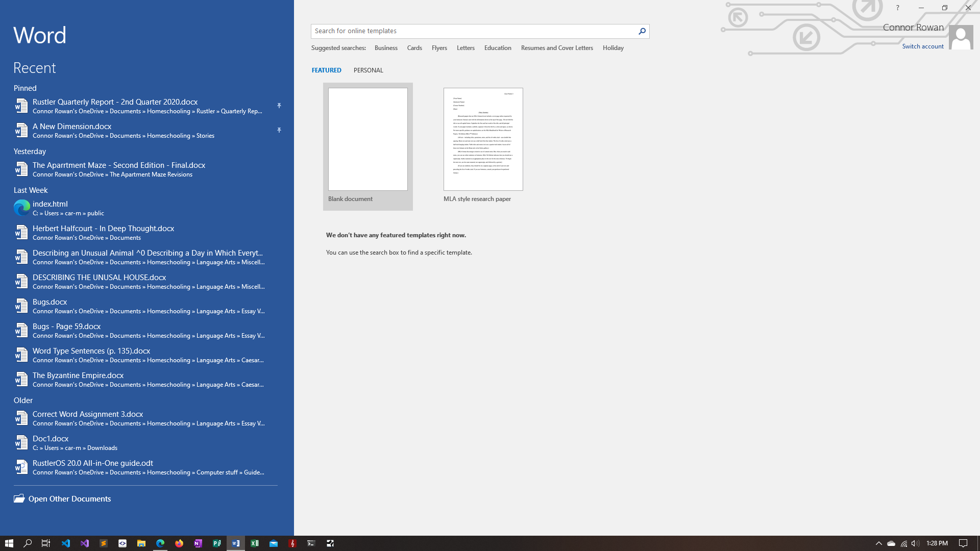Screen dimensions: 980x551
Task: Click the search magnifier icon in template search box
Action: click(642, 31)
